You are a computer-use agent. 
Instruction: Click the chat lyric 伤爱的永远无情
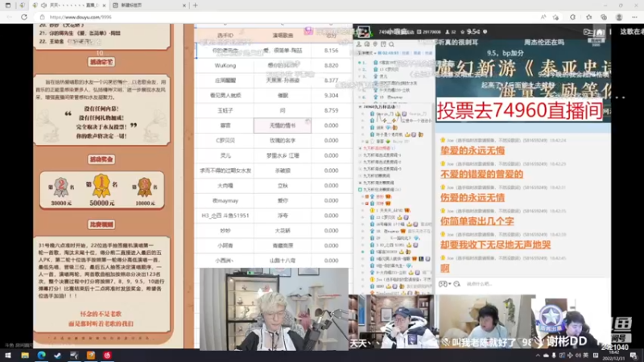pos(473,198)
